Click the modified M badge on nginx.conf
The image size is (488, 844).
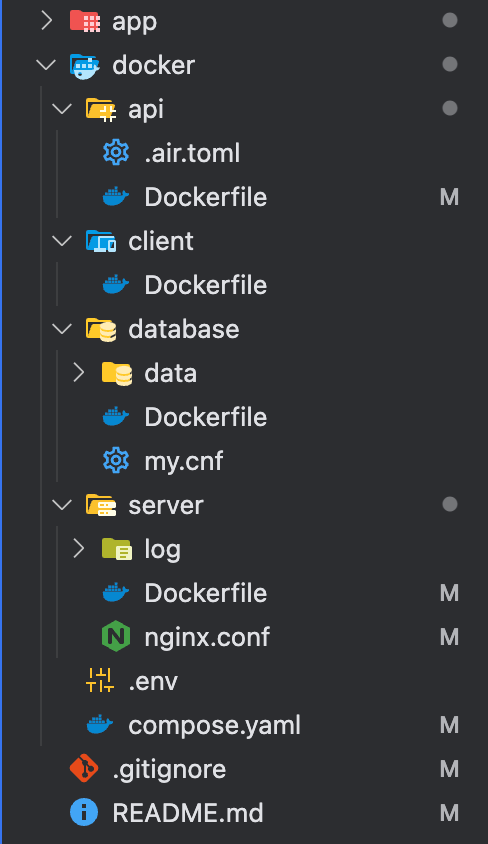coord(449,637)
